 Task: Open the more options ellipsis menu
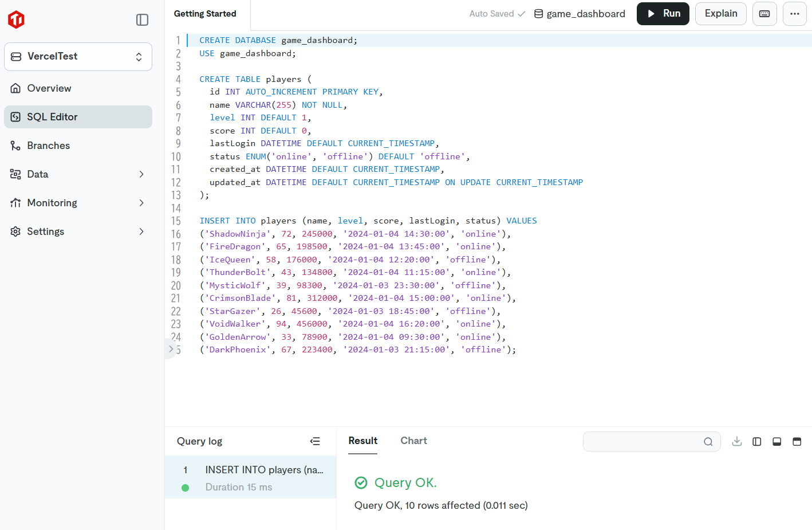795,14
